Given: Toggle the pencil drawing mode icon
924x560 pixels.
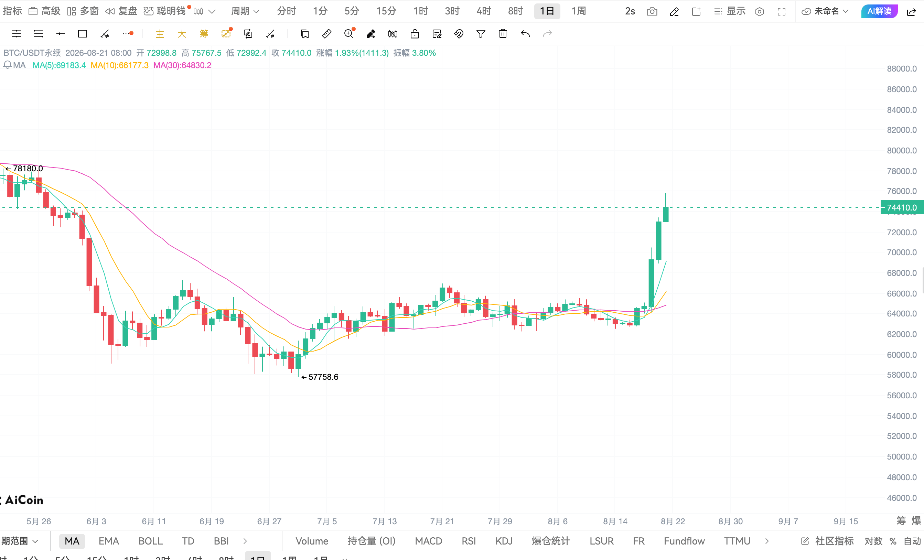Looking at the screenshot, I should 674,12.
